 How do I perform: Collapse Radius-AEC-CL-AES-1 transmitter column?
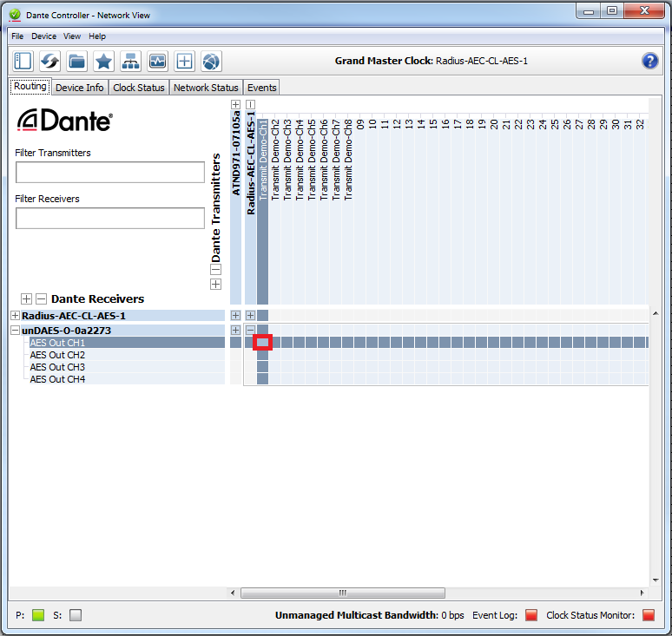(251, 104)
